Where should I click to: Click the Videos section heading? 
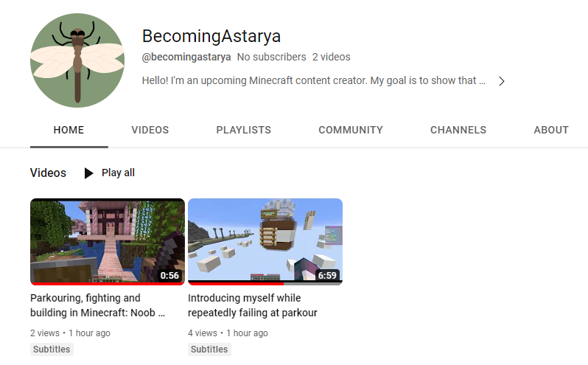[48, 173]
